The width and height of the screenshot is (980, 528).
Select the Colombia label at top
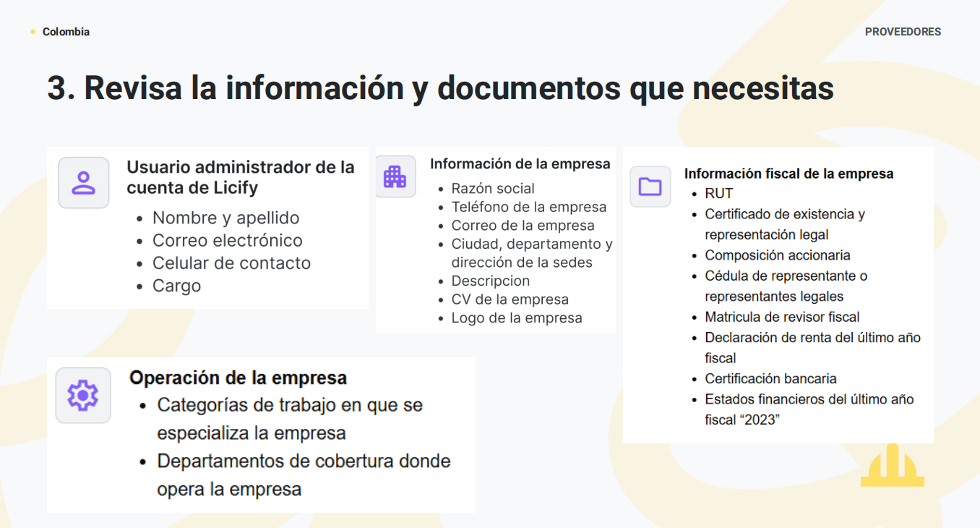[66, 32]
